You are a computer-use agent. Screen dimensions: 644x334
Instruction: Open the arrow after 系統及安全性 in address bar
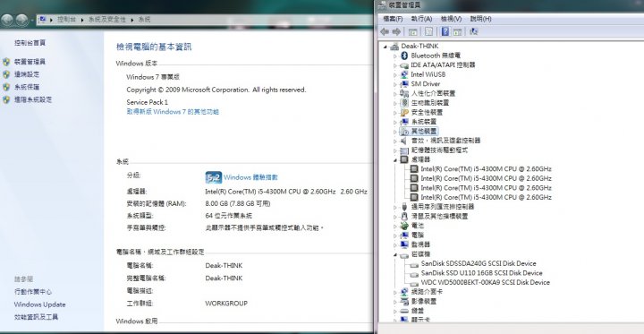click(x=132, y=20)
